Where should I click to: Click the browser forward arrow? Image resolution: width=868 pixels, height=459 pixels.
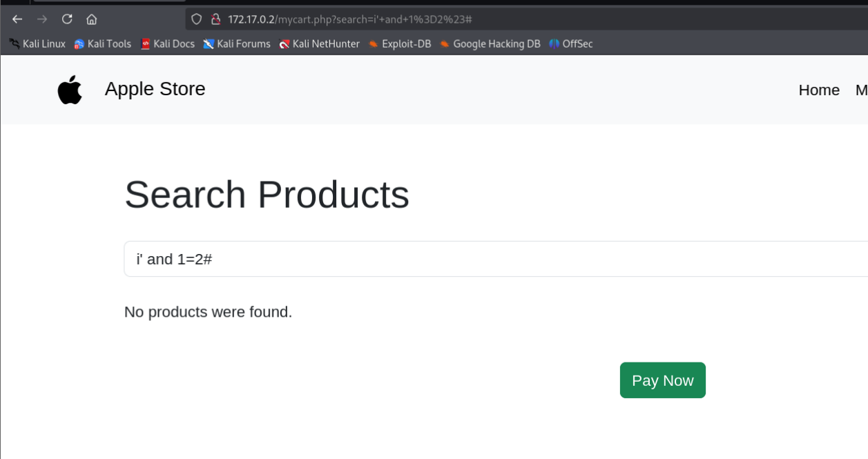click(x=42, y=19)
